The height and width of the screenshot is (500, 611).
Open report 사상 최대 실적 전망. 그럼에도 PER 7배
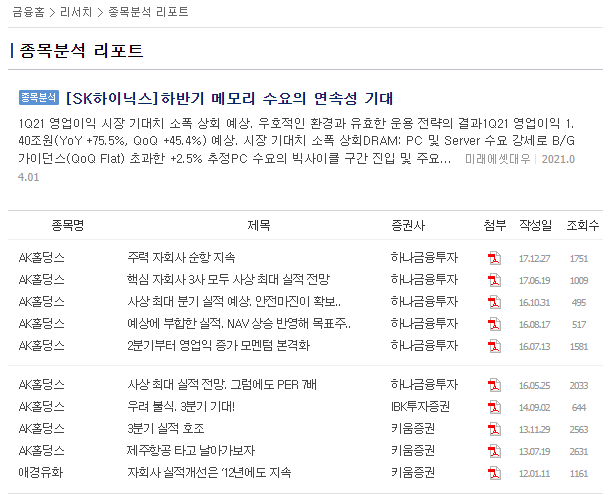222,385
